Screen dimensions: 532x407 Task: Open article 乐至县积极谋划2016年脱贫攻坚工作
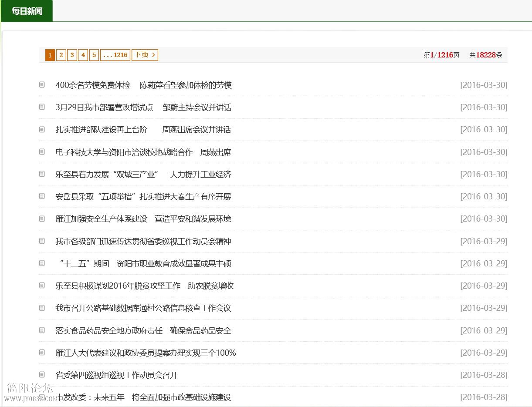[145, 286]
